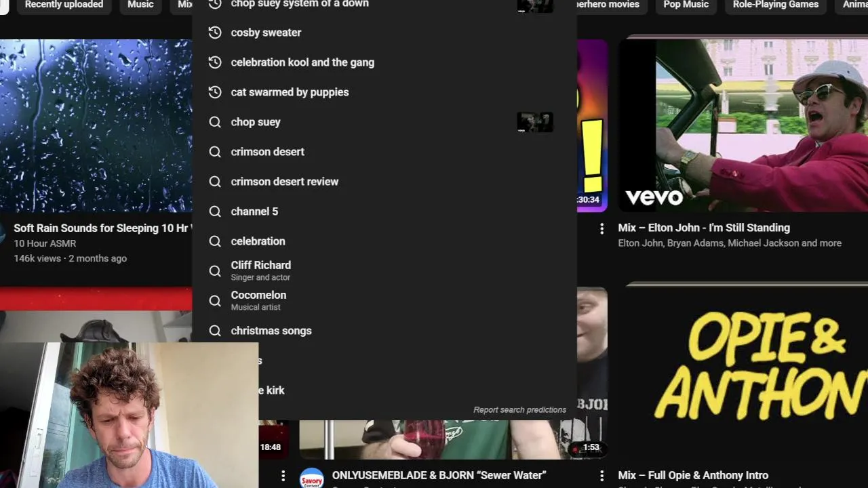Screen dimensions: 868x488
Task: Open the Elton John Vevo mix thumbnail
Action: [743, 125]
